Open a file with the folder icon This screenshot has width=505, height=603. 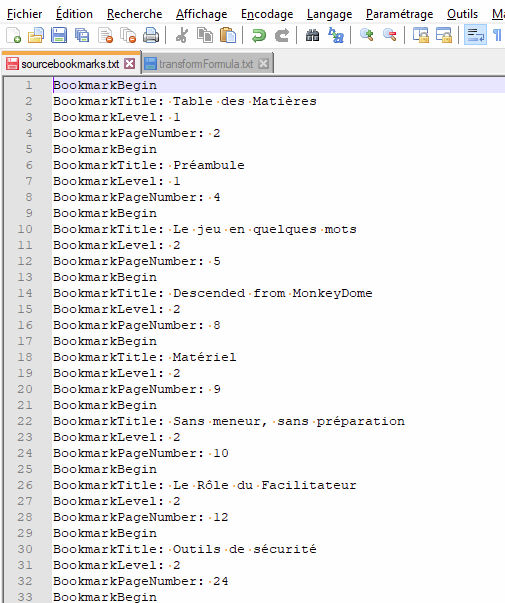pyautogui.click(x=36, y=35)
